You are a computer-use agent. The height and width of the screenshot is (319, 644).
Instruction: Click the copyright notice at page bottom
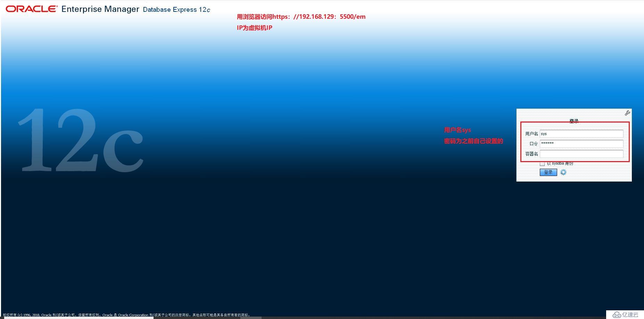pos(126,315)
